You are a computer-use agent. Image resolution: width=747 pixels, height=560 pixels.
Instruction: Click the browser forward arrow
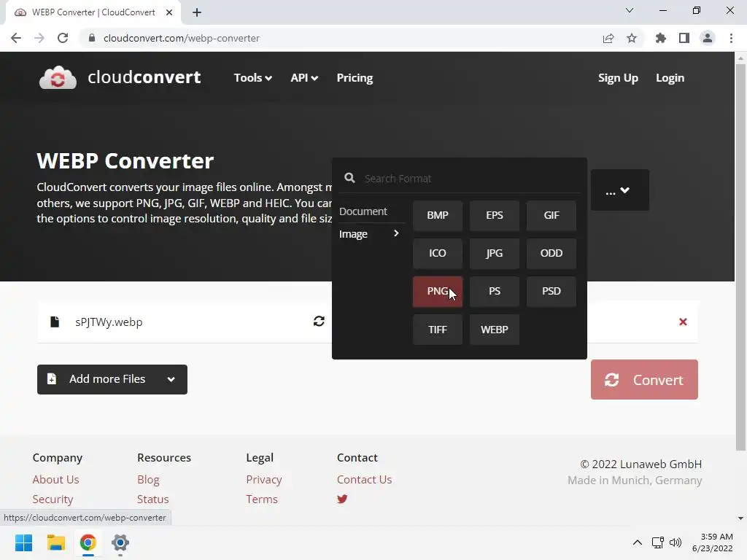coord(39,38)
